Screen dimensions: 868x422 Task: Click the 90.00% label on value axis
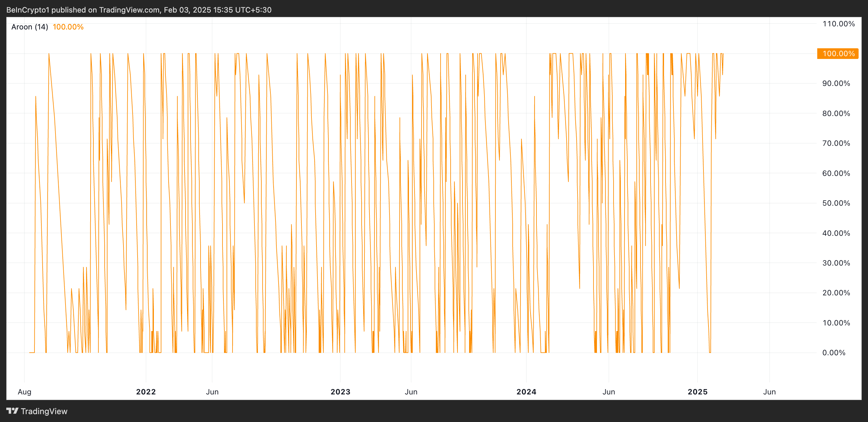pyautogui.click(x=836, y=83)
